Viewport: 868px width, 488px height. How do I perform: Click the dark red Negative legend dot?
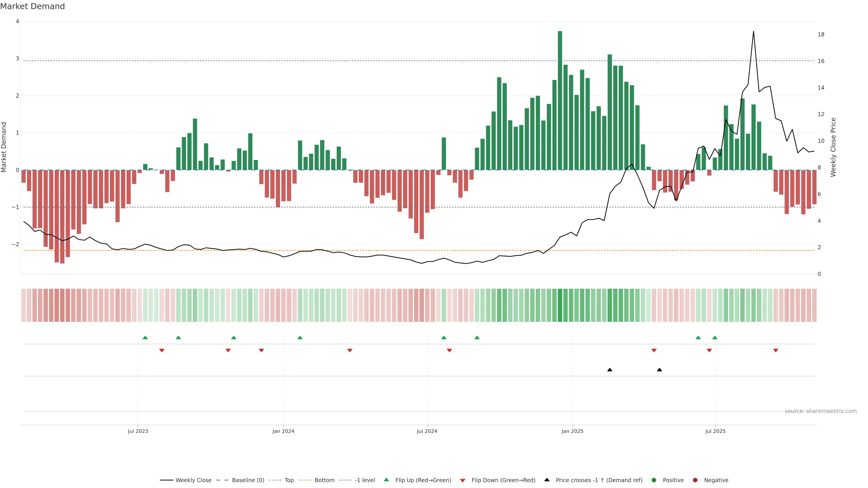point(695,480)
